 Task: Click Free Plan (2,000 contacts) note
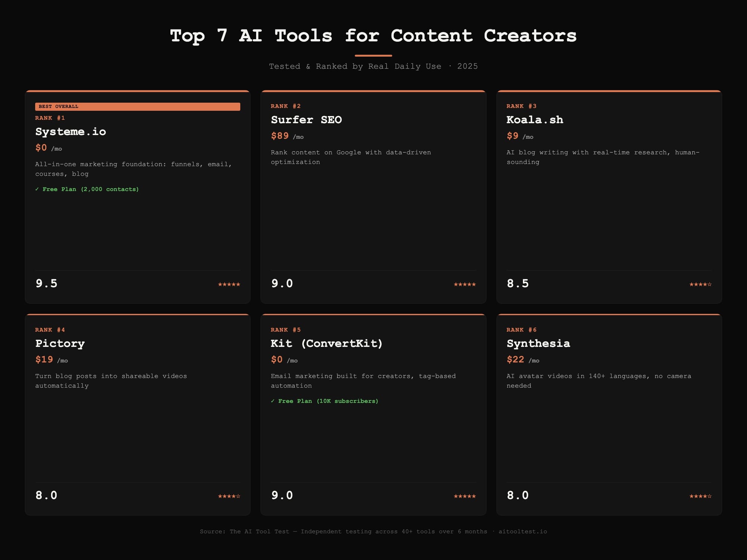point(87,189)
